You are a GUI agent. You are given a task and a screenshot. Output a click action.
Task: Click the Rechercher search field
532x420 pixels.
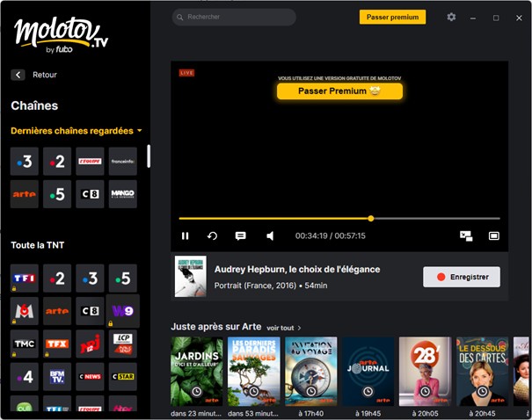point(234,17)
